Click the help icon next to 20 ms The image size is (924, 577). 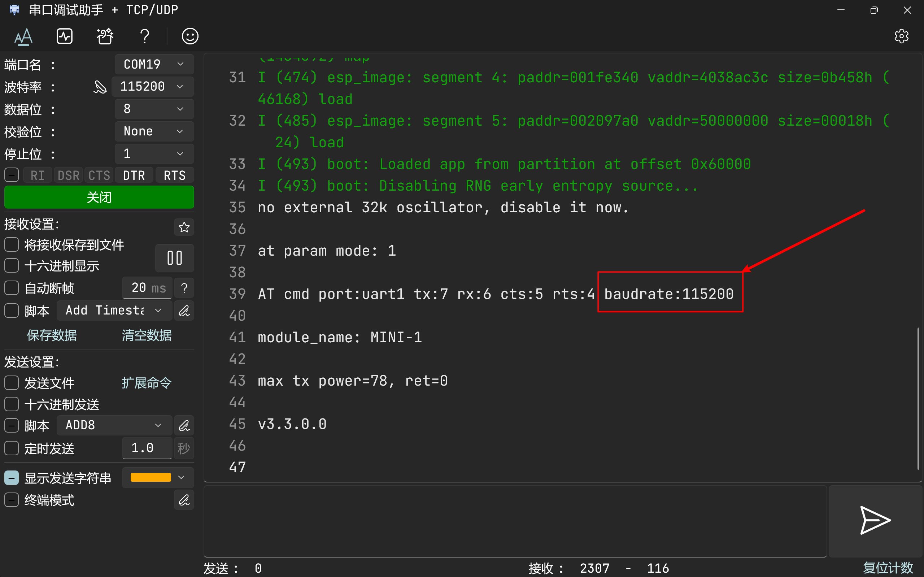coord(184,288)
